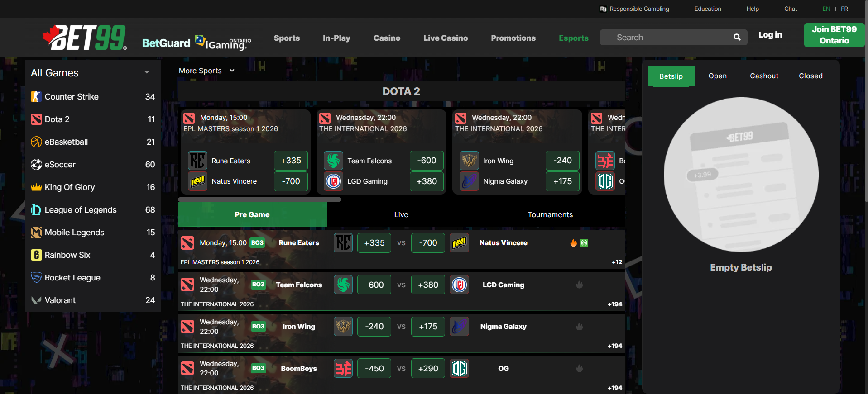868x394 pixels.
Task: Go to the Promotions page
Action: [x=513, y=38]
